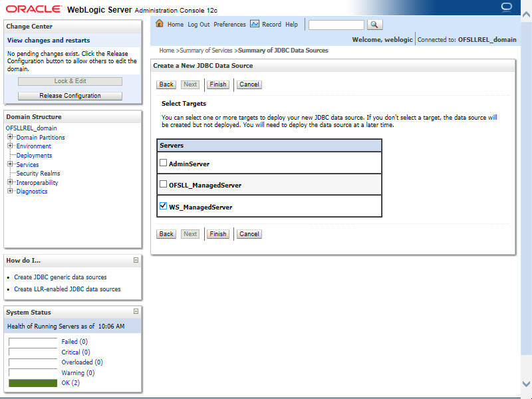Click the empty Failed health bar
The height and width of the screenshot is (399, 532).
click(33, 342)
